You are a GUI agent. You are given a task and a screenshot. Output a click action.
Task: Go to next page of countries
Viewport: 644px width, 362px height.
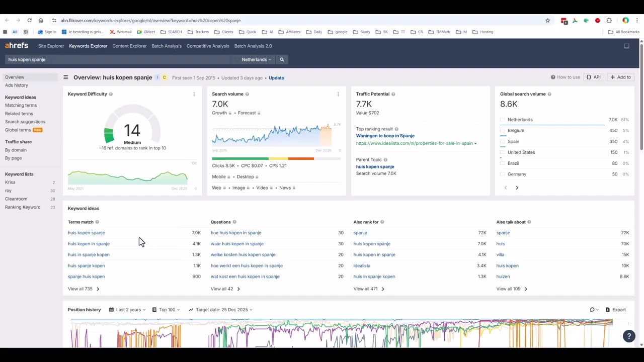point(517,188)
